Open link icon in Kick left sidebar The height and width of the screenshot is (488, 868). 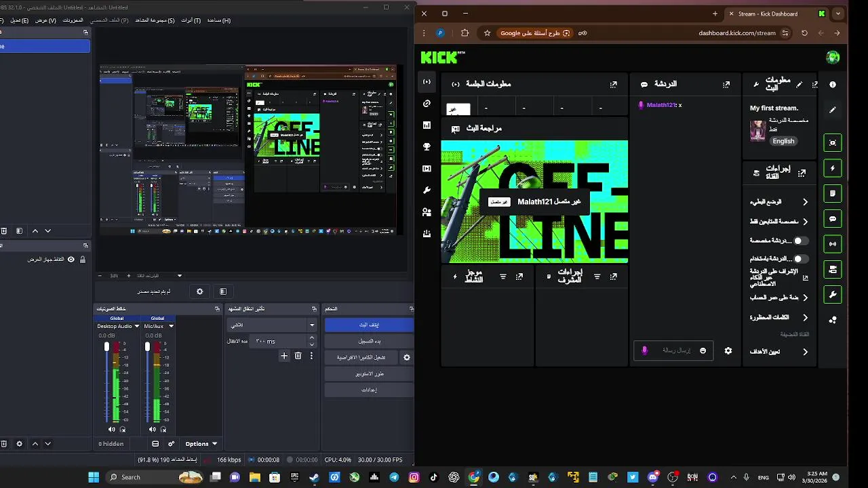click(427, 104)
